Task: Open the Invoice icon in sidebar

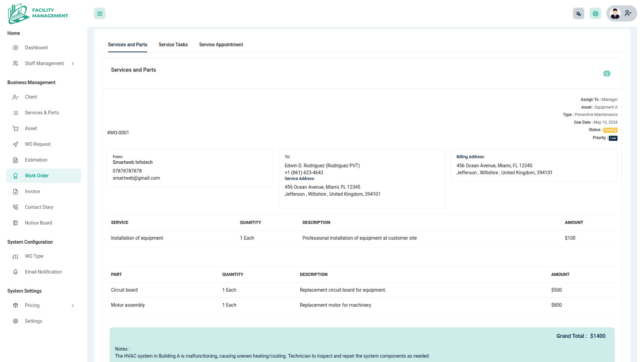Action: click(16, 192)
